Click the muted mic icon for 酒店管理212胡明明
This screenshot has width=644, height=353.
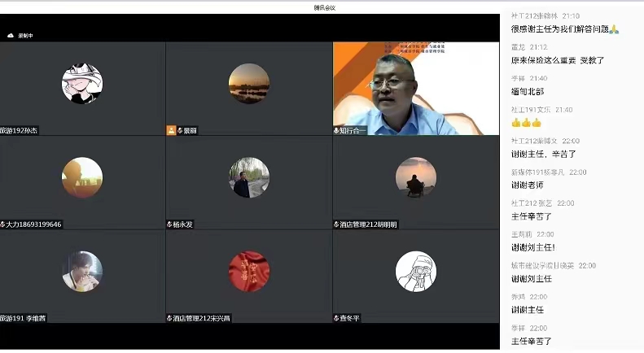336,224
